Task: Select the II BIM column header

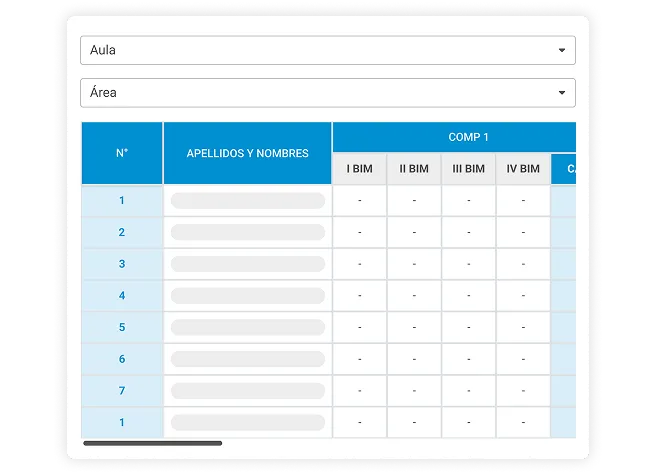Action: pos(414,169)
